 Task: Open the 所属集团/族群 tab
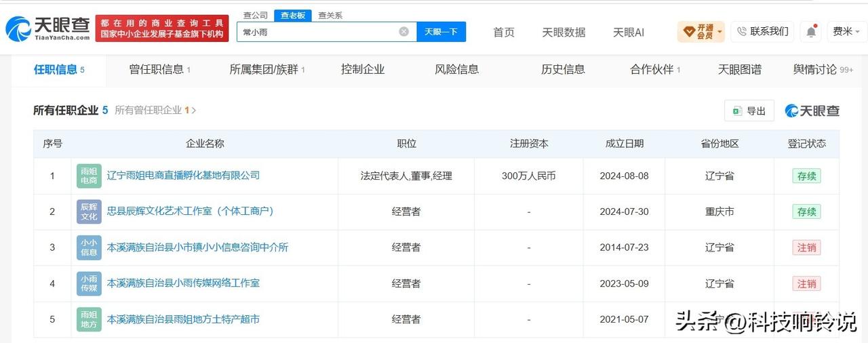coord(267,69)
